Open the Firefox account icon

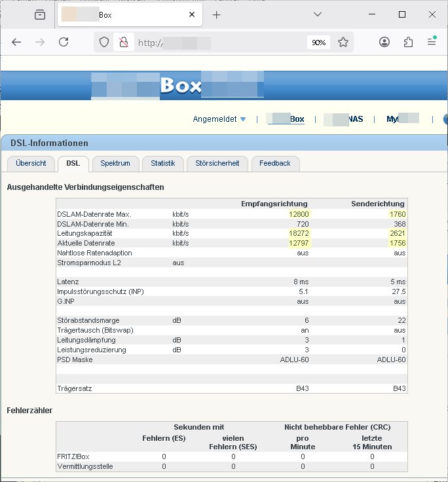pos(384,42)
